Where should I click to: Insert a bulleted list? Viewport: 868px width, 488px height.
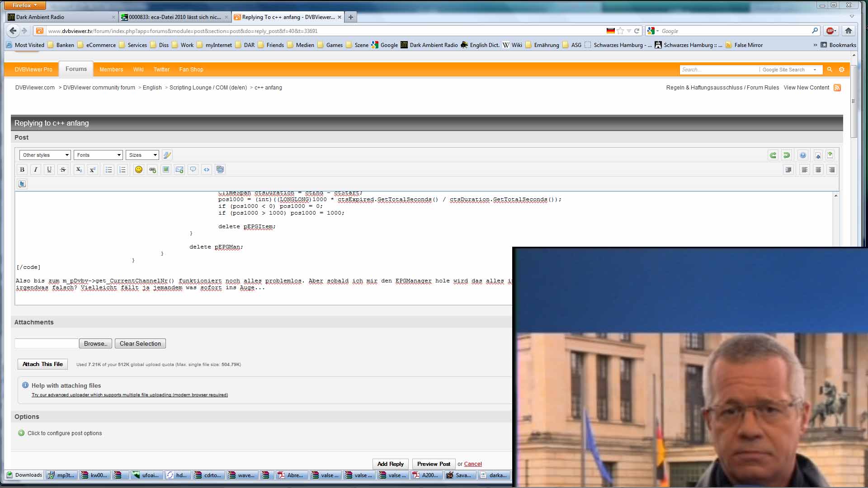tap(108, 169)
